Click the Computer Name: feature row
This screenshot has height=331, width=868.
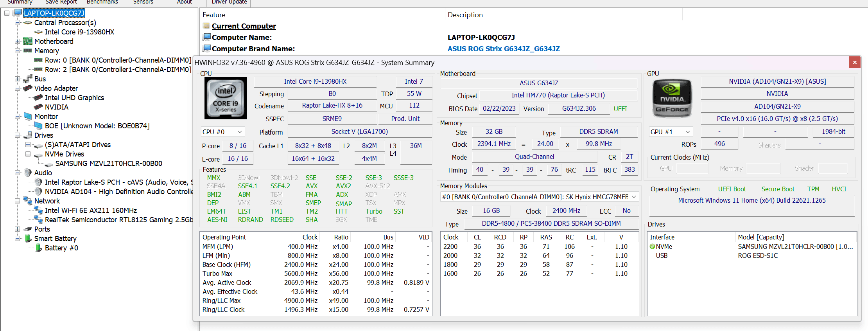coord(242,37)
